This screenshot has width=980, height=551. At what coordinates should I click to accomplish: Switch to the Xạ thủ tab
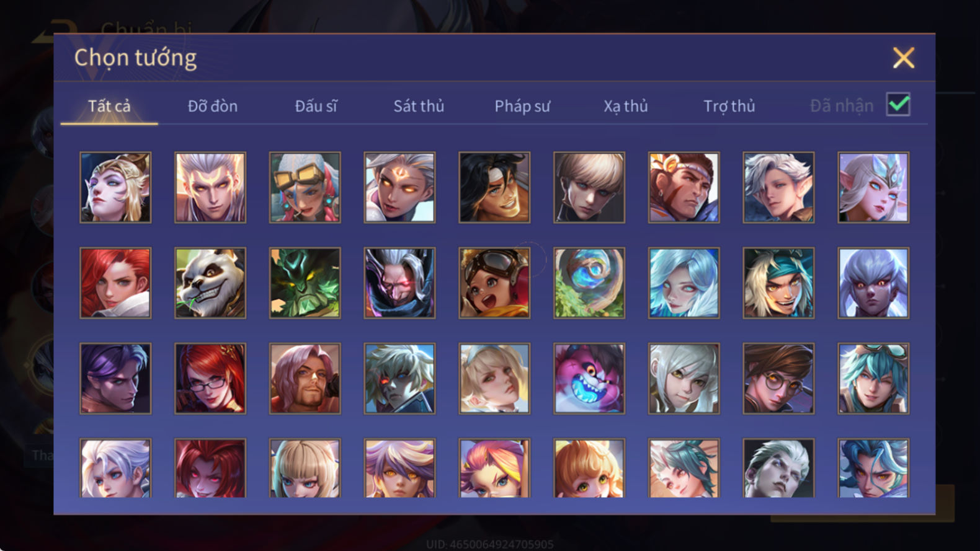pyautogui.click(x=626, y=106)
